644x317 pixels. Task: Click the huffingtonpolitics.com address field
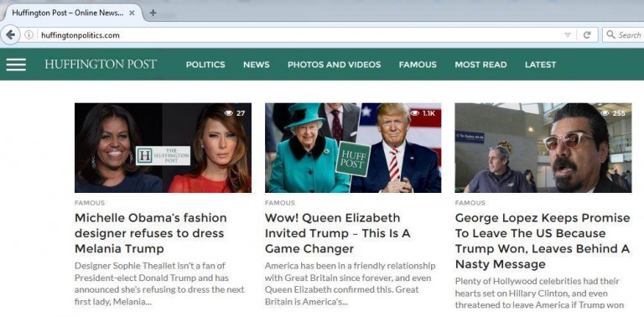pos(300,35)
